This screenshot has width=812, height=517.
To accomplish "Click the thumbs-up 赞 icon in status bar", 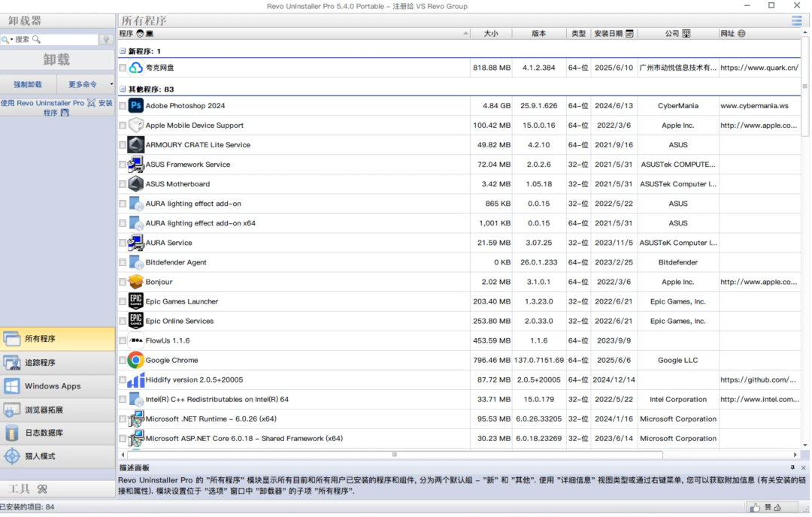I will click(755, 508).
